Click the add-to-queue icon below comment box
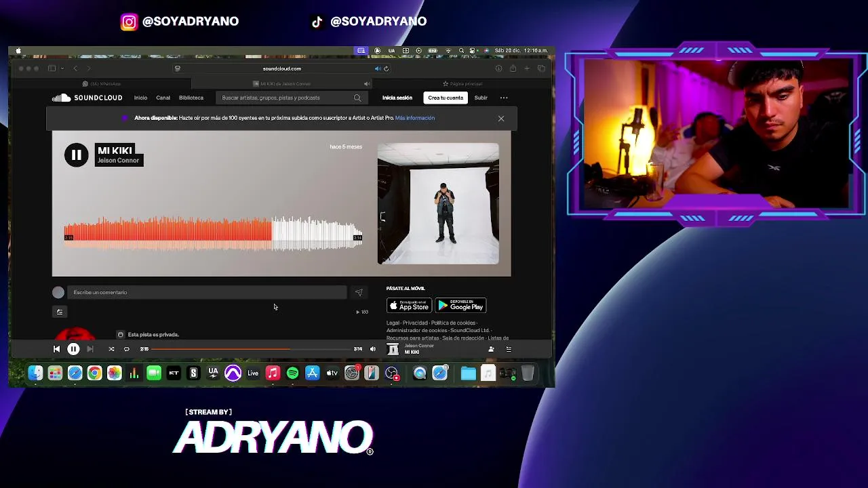 click(60, 312)
